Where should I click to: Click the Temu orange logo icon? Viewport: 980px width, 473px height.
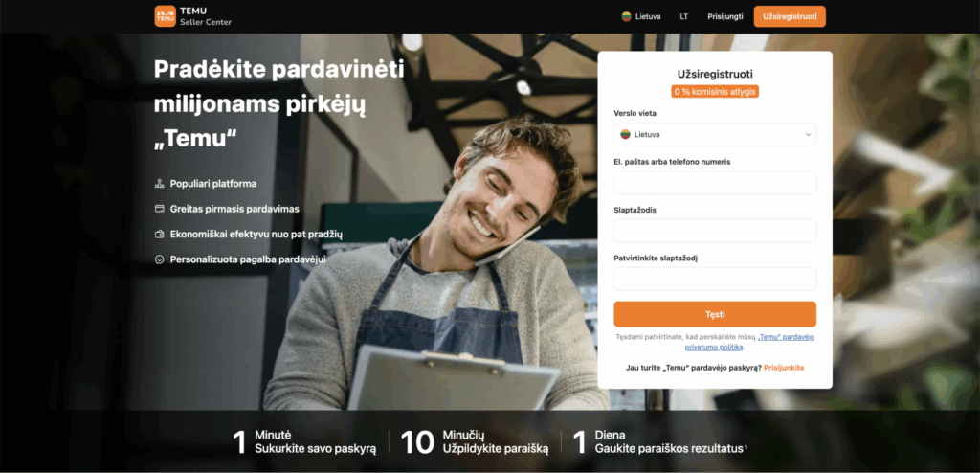click(x=165, y=16)
